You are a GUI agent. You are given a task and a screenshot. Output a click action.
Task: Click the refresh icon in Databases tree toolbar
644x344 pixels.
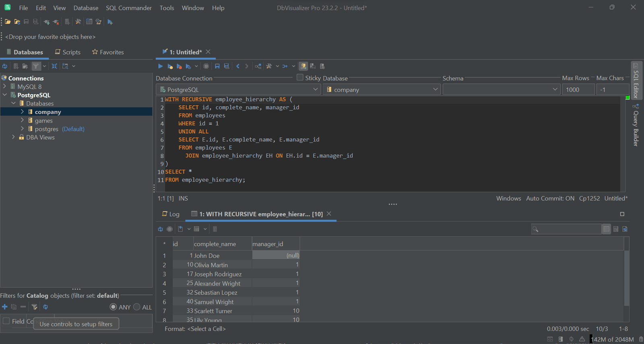pyautogui.click(x=5, y=66)
